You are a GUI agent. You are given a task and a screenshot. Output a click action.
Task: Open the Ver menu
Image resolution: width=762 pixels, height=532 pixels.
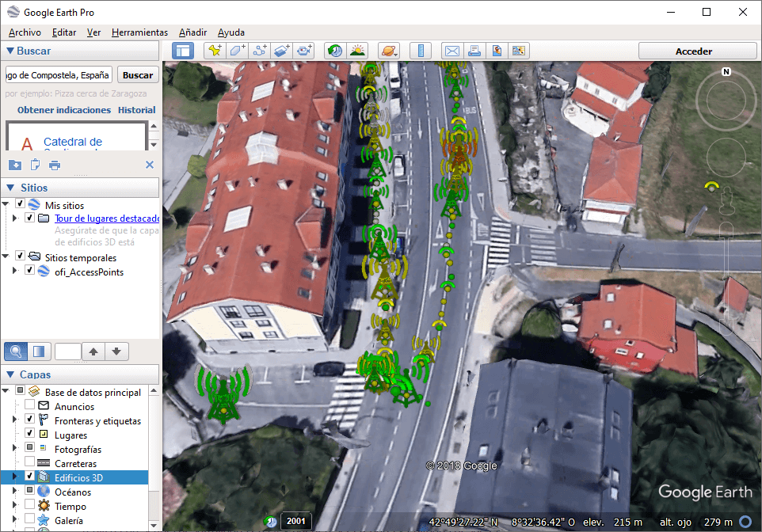point(93,32)
